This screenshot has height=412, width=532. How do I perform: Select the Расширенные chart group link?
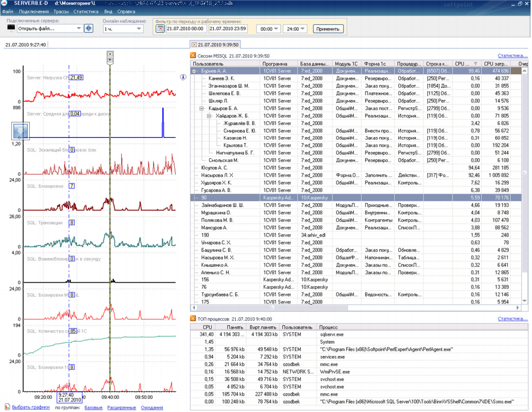[121, 407]
